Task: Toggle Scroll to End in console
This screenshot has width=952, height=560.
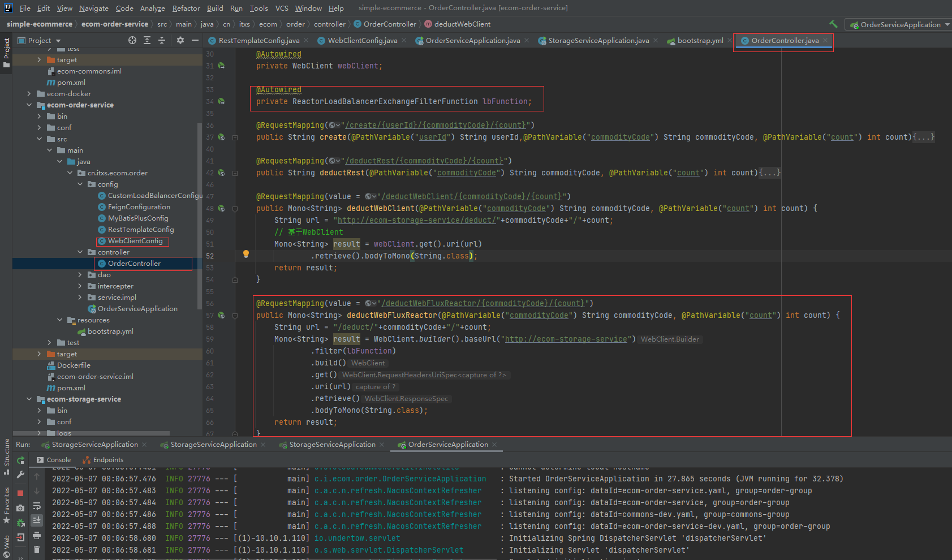Action: [37, 520]
